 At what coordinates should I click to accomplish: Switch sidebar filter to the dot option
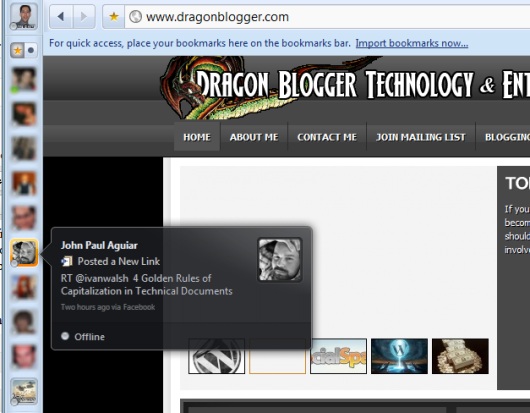coord(31,50)
